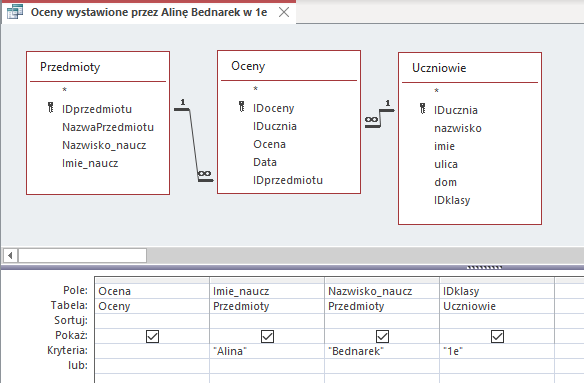The height and width of the screenshot is (383, 584).
Task: Select IDprzedmiotu field in the Oceny table
Action: (288, 180)
